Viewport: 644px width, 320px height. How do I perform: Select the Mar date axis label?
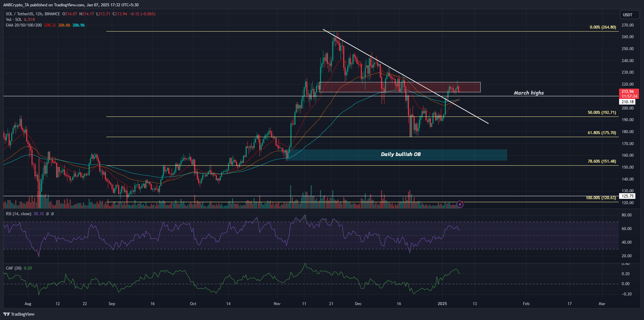click(x=602, y=304)
